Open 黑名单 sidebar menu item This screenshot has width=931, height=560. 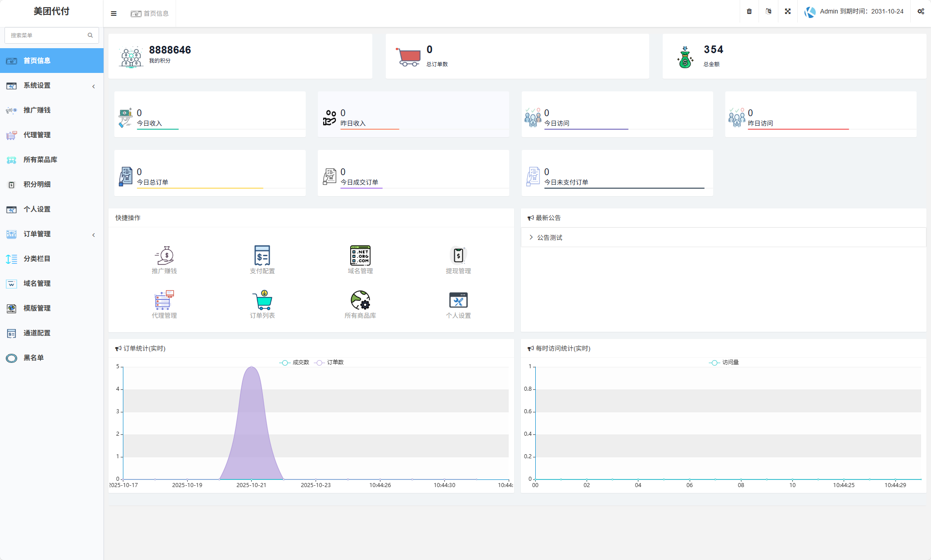(x=33, y=358)
